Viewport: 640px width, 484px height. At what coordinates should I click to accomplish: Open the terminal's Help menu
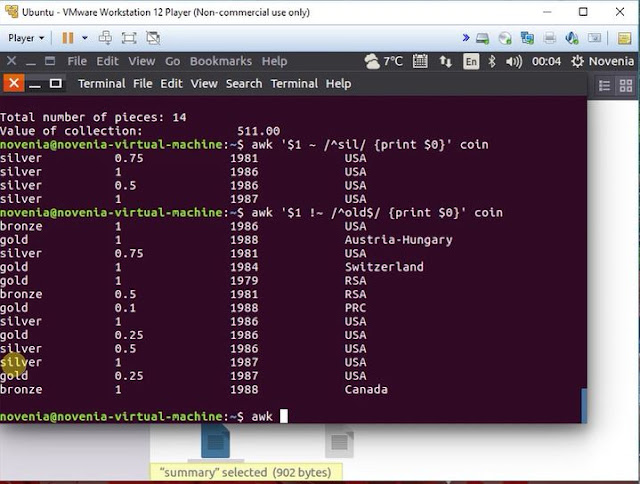(338, 84)
